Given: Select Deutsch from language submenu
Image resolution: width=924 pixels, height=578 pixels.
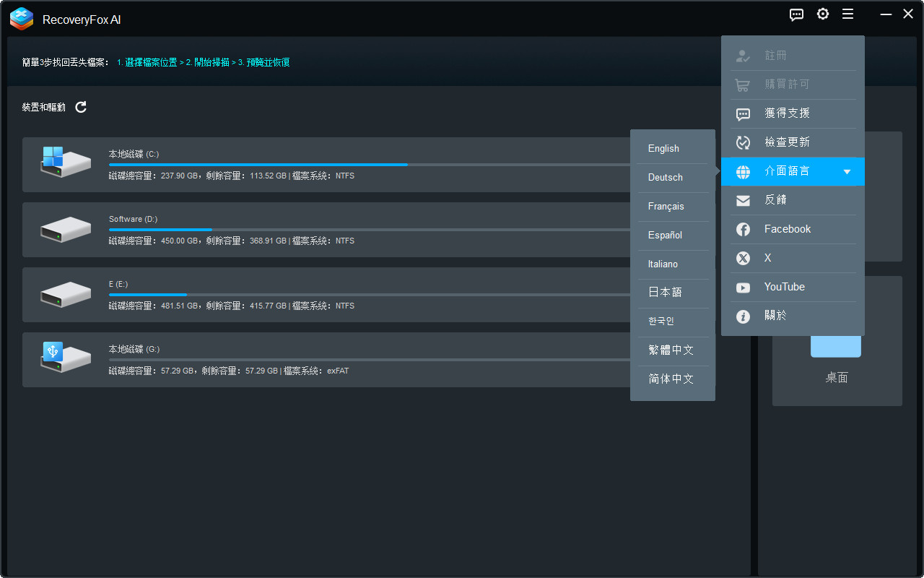Looking at the screenshot, I should (x=665, y=177).
